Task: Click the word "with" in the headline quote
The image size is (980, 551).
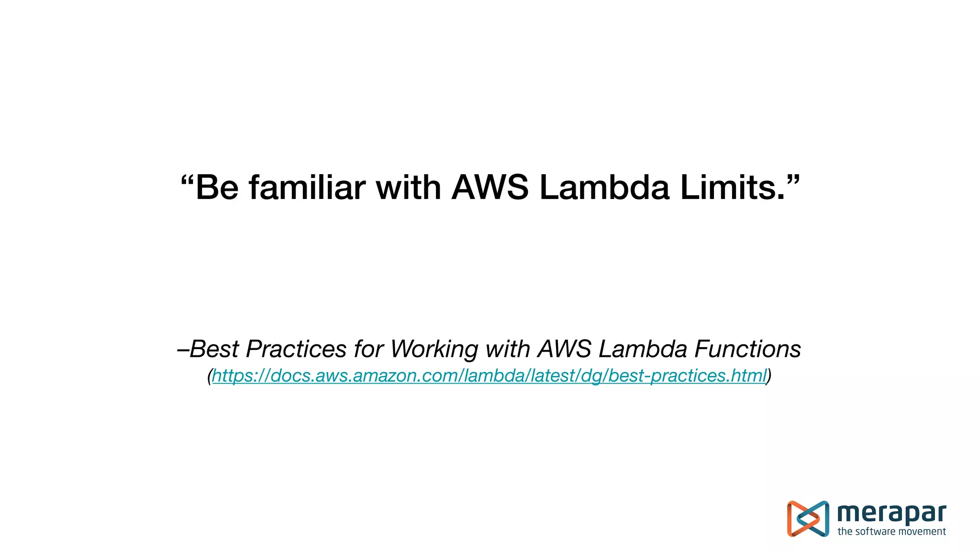Action: (409, 187)
